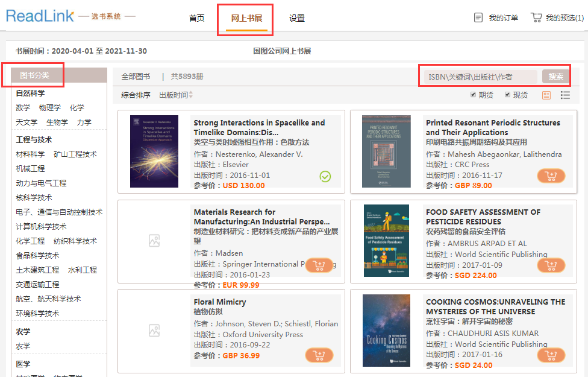The height and width of the screenshot is (377, 588).
Task: Open 我的订单 link
Action: tap(504, 18)
